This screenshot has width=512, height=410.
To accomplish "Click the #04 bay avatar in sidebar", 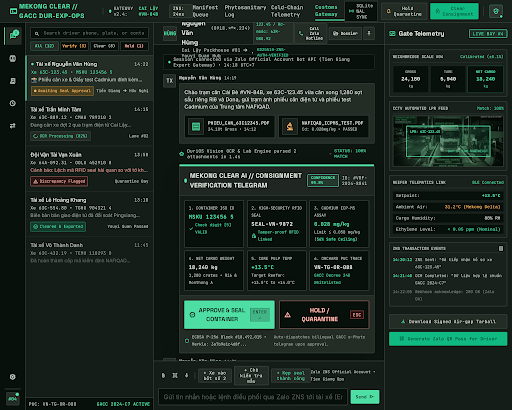I will pyautogui.click(x=13, y=398).
